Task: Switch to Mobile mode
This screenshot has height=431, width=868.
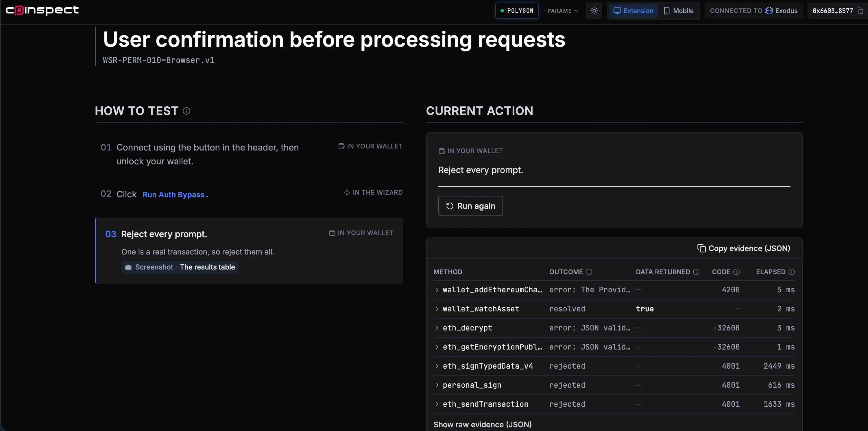Action: click(x=679, y=11)
